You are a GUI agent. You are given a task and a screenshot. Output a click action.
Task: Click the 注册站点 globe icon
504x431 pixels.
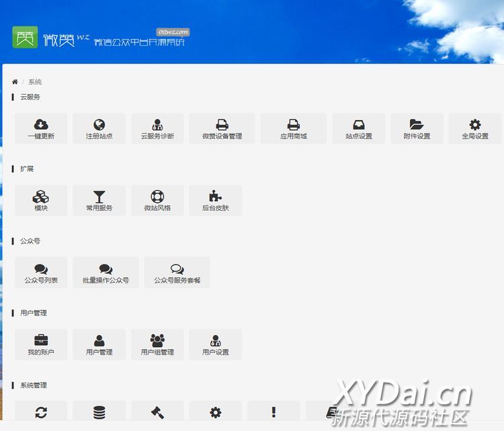click(99, 124)
